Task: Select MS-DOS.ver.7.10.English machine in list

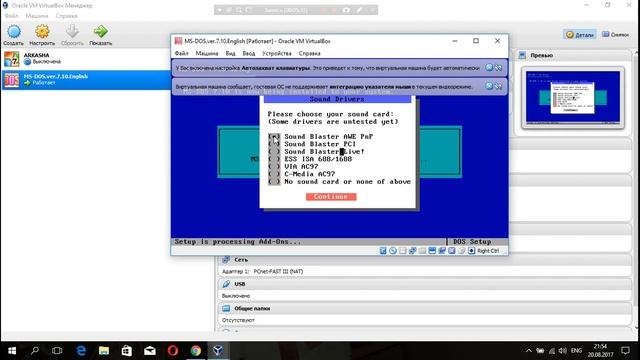Action: click(86, 80)
